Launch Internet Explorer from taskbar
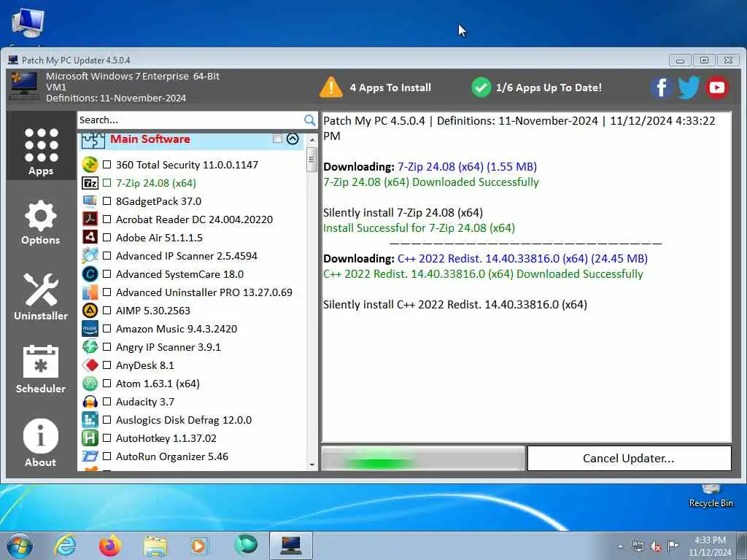The image size is (747, 560). [65, 545]
